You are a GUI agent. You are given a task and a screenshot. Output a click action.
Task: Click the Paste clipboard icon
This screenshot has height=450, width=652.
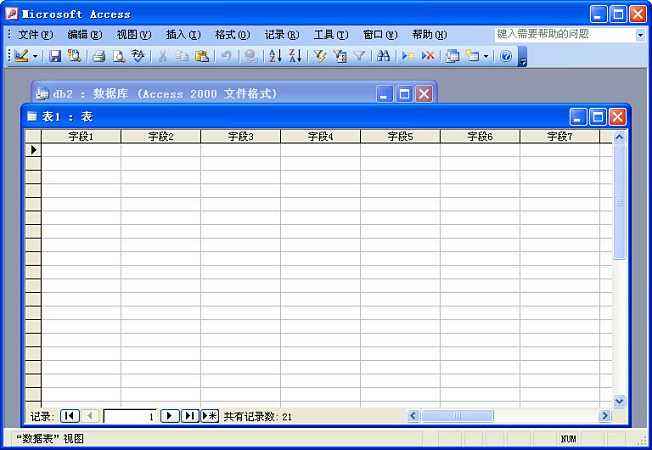point(202,56)
